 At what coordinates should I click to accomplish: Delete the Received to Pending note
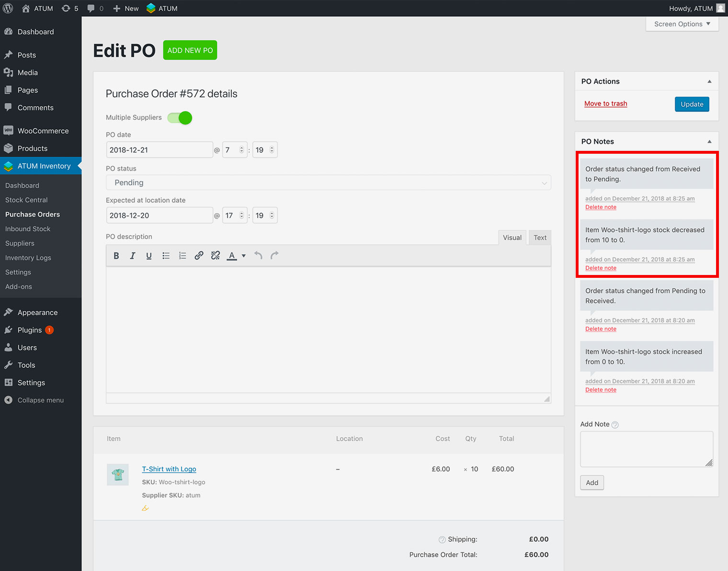point(601,207)
